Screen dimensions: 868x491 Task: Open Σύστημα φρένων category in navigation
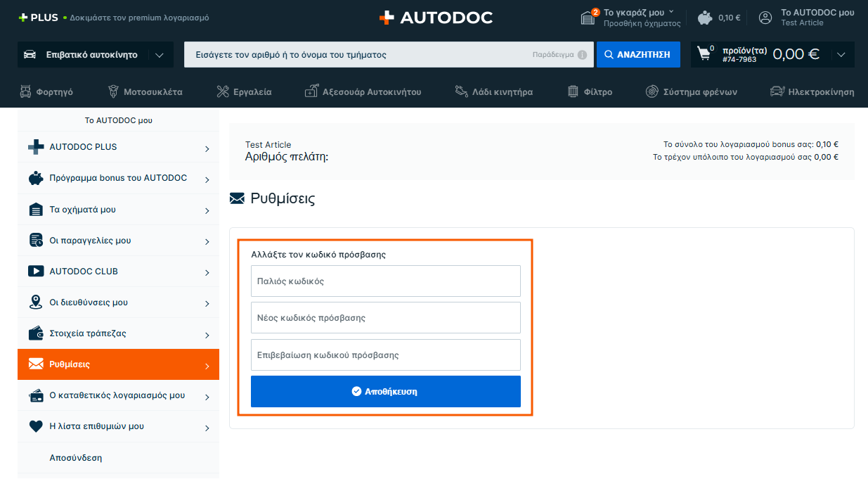692,91
